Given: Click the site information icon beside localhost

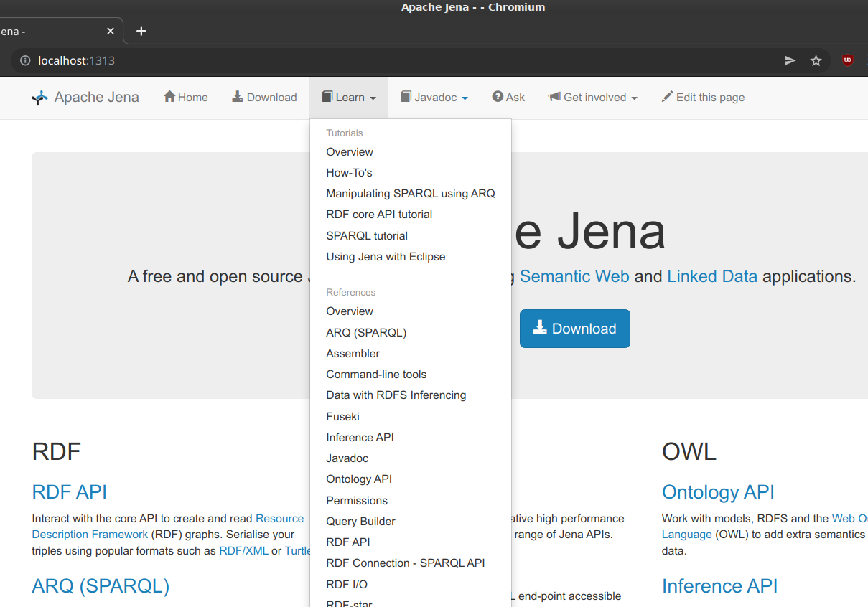Looking at the screenshot, I should [x=26, y=61].
